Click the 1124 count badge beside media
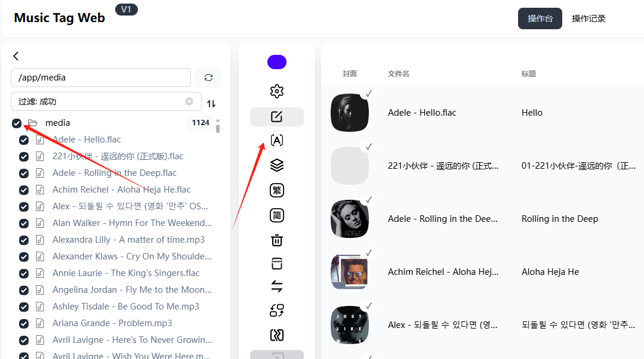This screenshot has height=359, width=644. [201, 123]
